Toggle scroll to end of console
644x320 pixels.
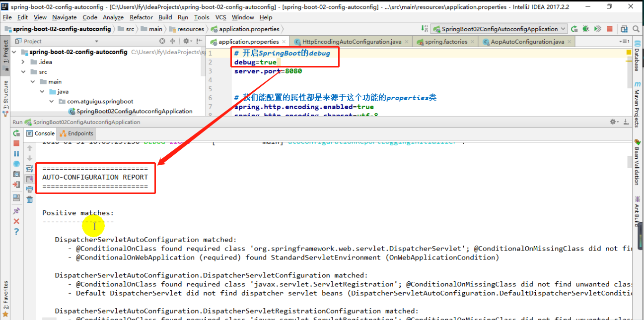point(30,179)
